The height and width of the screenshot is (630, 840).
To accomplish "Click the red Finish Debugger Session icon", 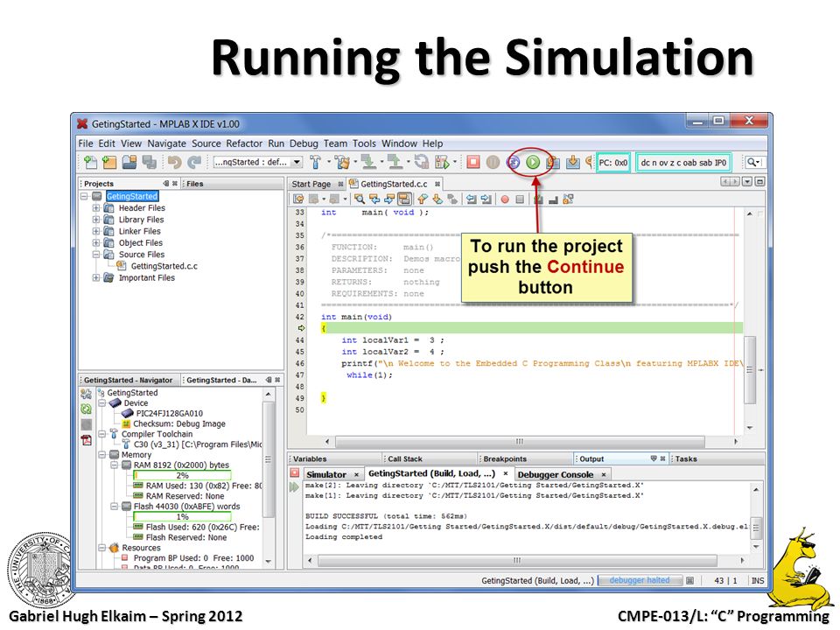I will (x=473, y=162).
